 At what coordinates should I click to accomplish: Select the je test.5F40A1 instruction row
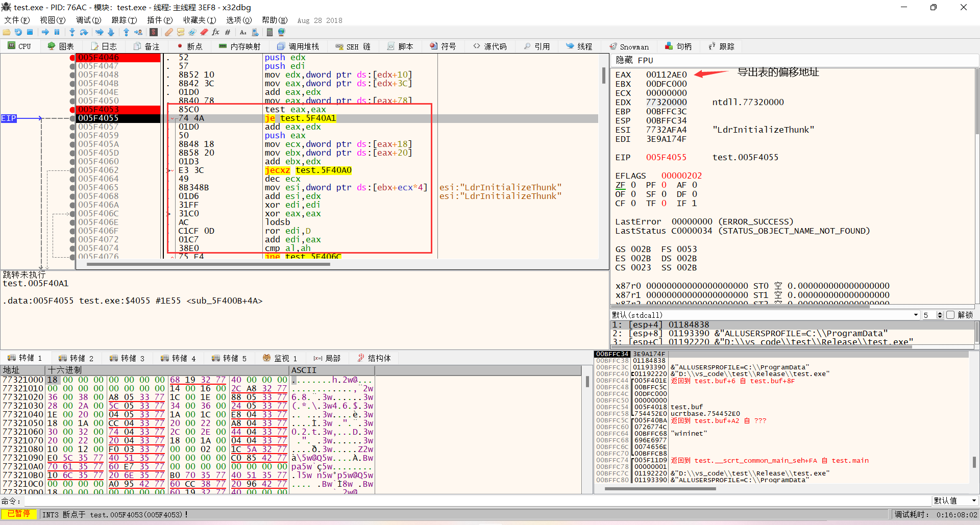click(x=337, y=118)
